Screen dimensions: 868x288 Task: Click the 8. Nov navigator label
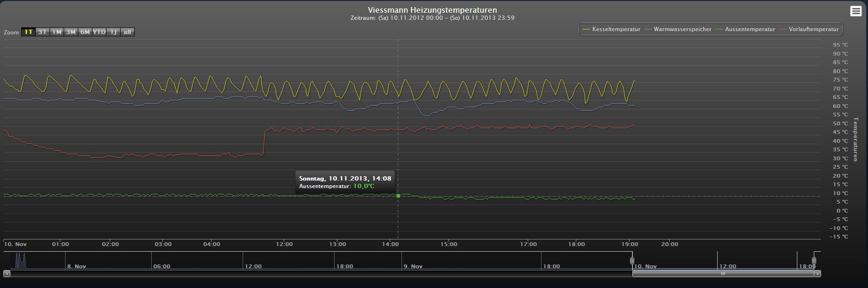tap(77, 266)
